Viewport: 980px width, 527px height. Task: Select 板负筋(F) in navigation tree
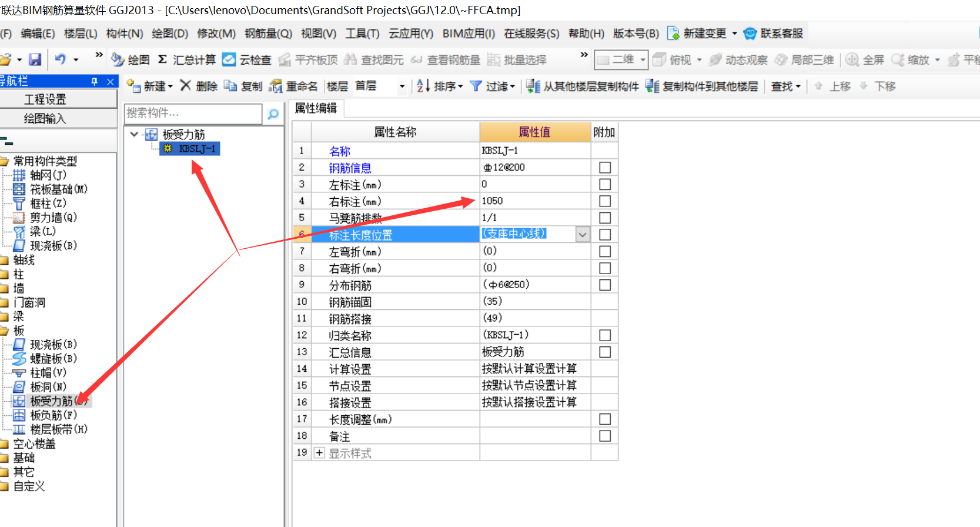[45, 415]
